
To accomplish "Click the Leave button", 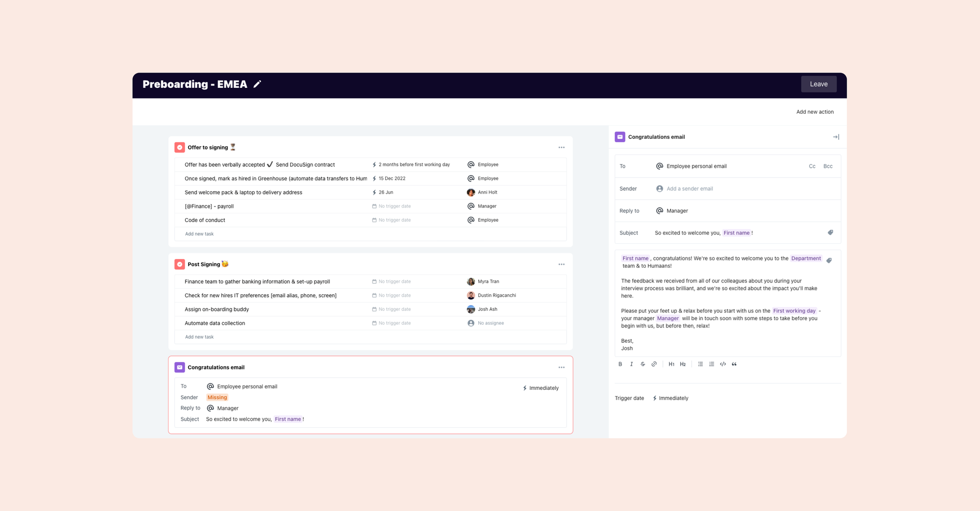I will 819,84.
